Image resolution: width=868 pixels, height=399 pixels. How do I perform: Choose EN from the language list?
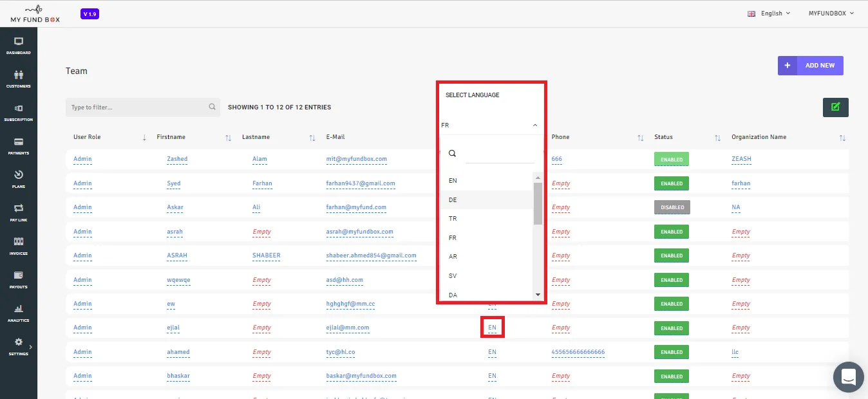coord(486,181)
